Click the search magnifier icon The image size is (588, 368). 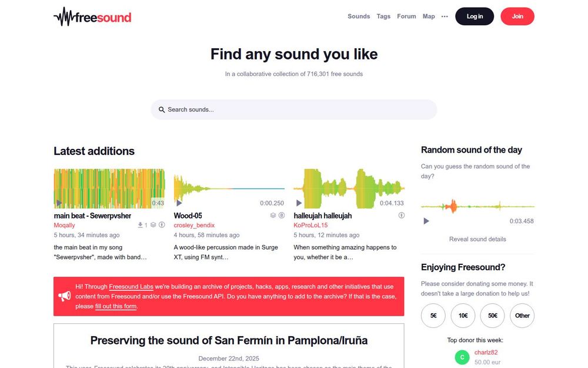click(x=162, y=110)
